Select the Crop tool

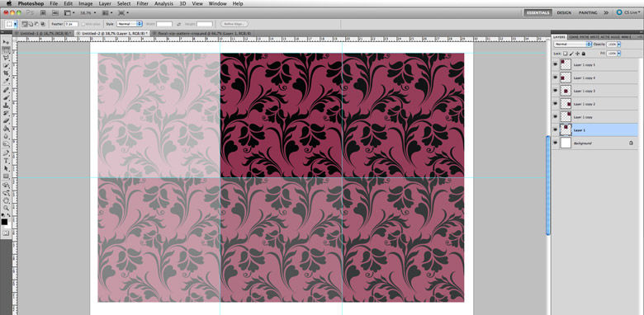tap(6, 73)
